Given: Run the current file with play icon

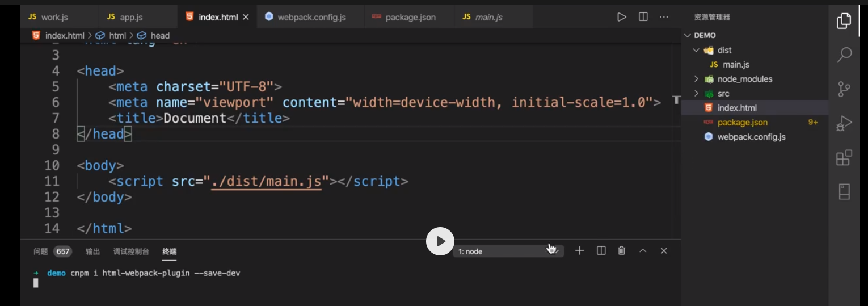Looking at the screenshot, I should point(622,17).
